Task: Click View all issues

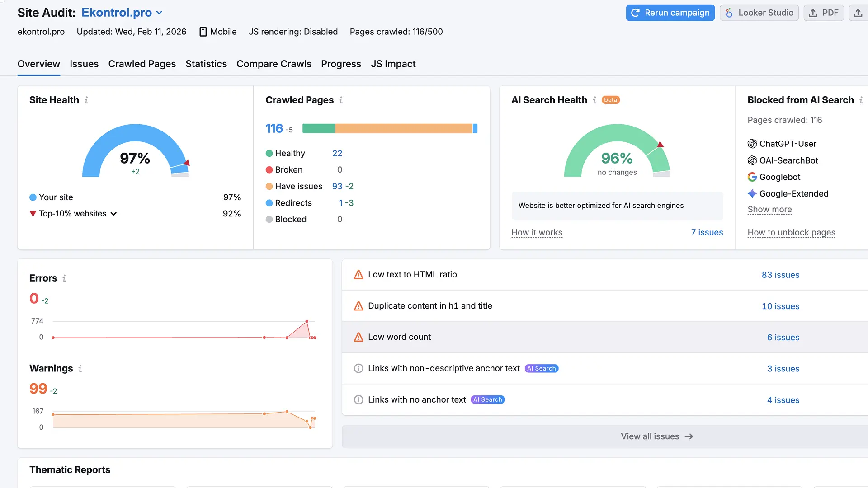Action: [656, 436]
